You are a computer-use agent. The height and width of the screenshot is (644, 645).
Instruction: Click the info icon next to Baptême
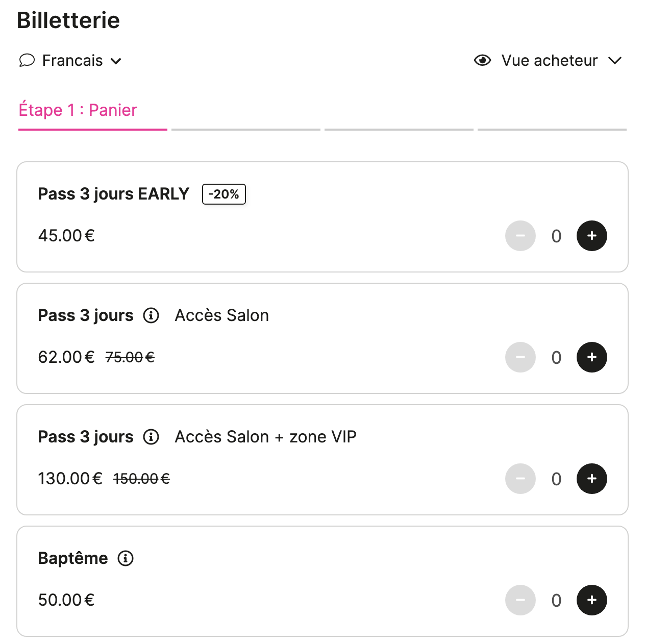tap(126, 558)
